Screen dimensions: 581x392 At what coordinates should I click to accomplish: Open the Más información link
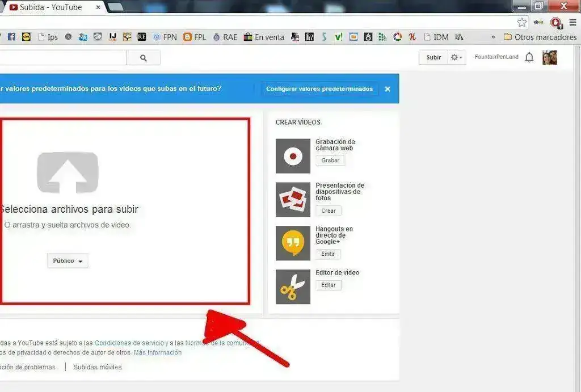click(157, 352)
